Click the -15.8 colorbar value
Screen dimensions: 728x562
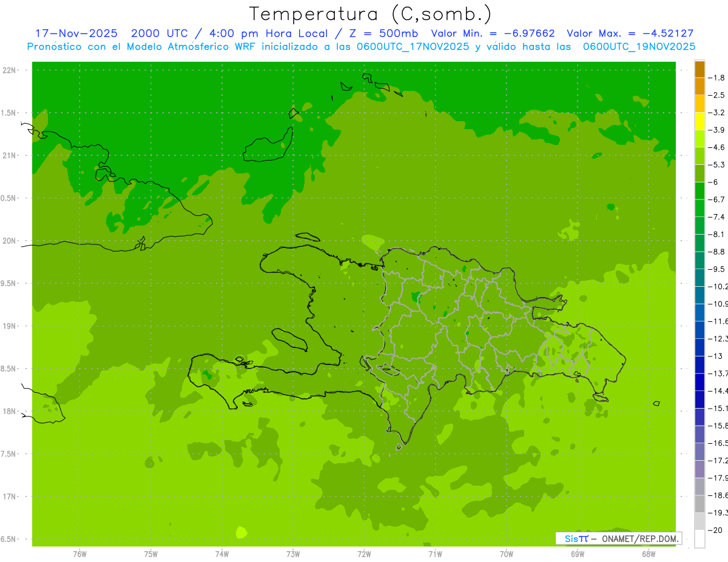tap(718, 426)
